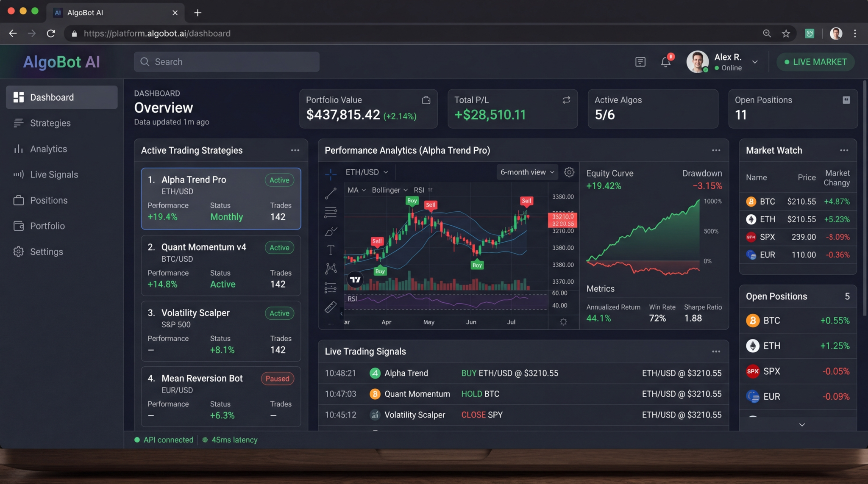Change the 6-month view timeframe dropdown
Viewport: 868px width, 484px height.
pyautogui.click(x=526, y=172)
